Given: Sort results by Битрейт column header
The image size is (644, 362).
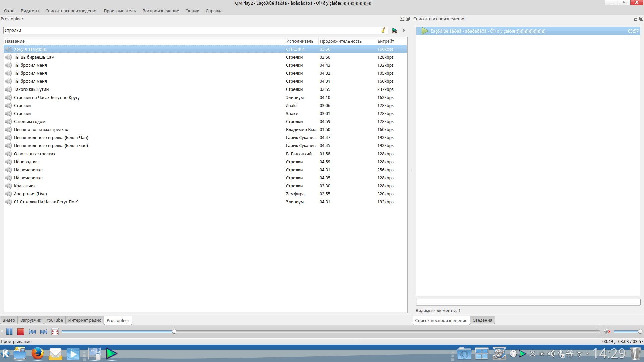Looking at the screenshot, I should pos(386,41).
